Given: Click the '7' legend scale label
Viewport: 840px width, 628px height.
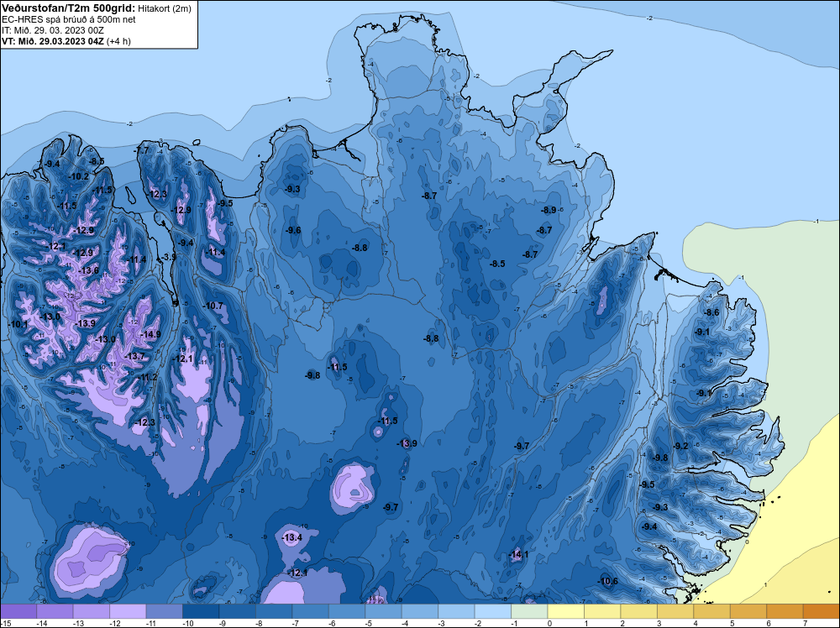Looking at the screenshot, I should [806, 623].
